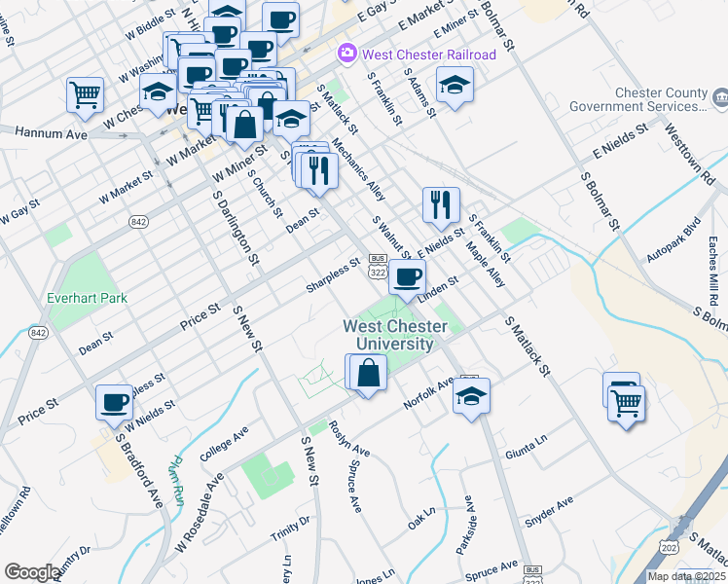Select the coffee cup marker near W Washington St
Image resolution: width=728 pixels, height=584 pixels.
coord(197,75)
